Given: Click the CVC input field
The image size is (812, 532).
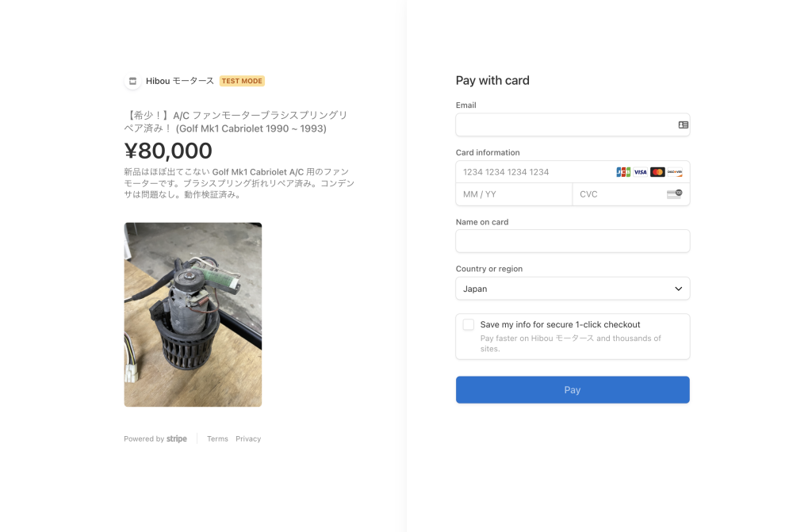Looking at the screenshot, I should (619, 194).
